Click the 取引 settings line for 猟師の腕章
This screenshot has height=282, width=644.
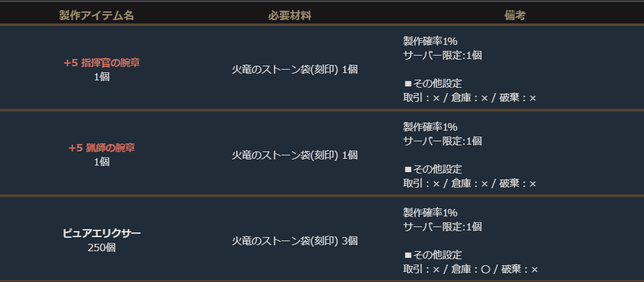[470, 183]
